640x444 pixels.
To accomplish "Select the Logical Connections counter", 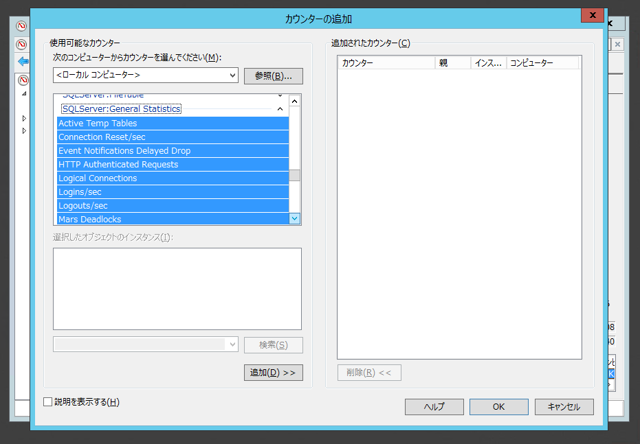I will pos(173,178).
